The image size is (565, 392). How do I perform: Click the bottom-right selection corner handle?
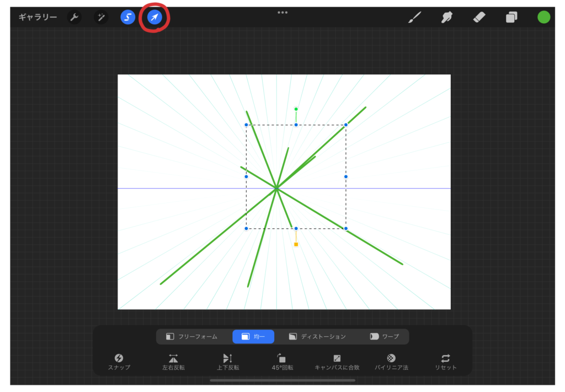(x=346, y=229)
